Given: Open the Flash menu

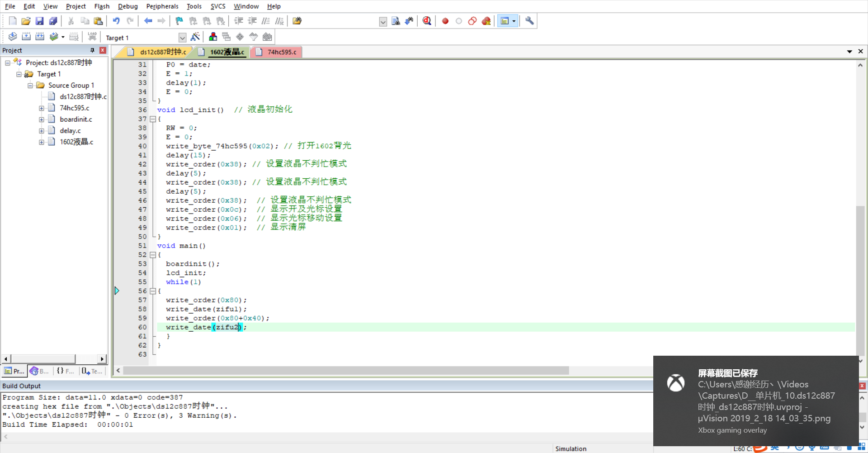Looking at the screenshot, I should [102, 6].
